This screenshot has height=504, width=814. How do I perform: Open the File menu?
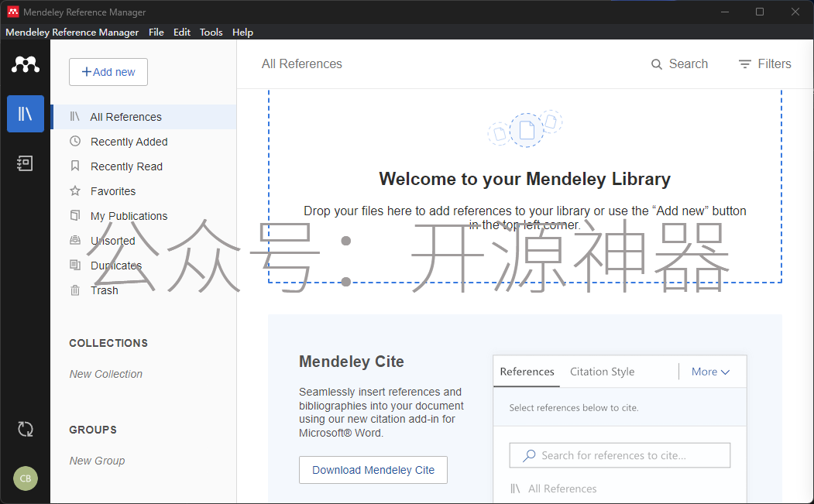coord(156,33)
